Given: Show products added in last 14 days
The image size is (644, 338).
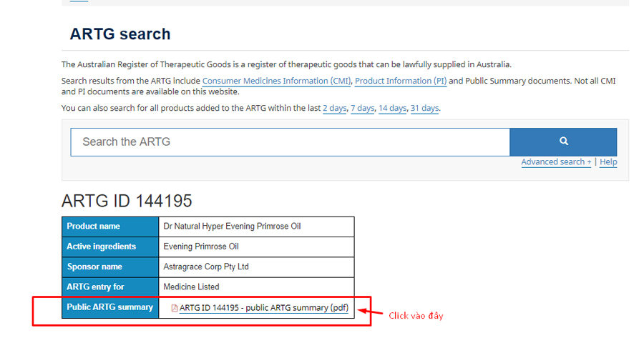Looking at the screenshot, I should click(x=392, y=109).
